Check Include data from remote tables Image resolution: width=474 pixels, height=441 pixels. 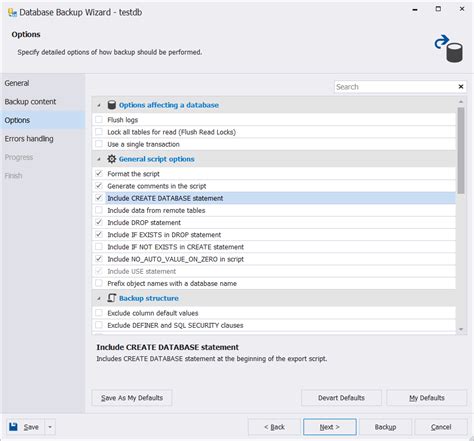coord(99,210)
